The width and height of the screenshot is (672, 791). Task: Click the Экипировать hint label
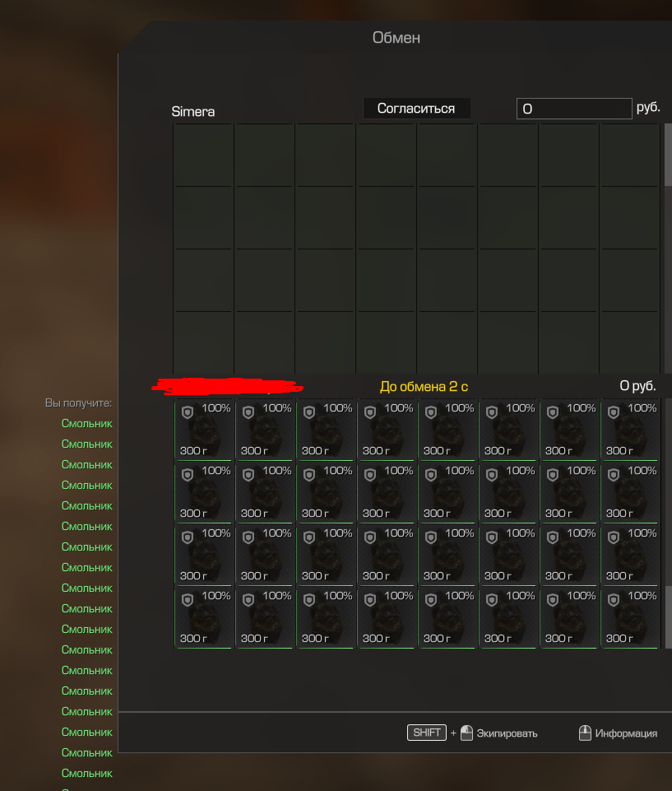point(507,733)
